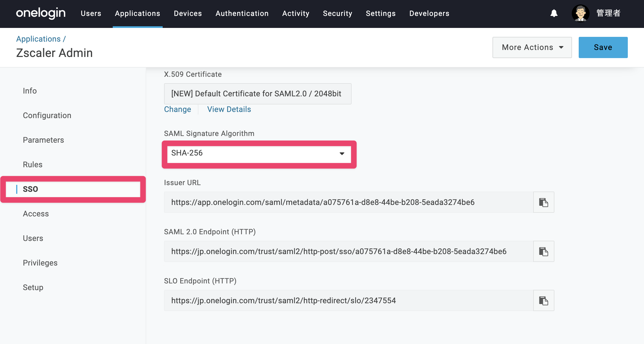Save the Zscaler Admin app settings

[x=603, y=47]
